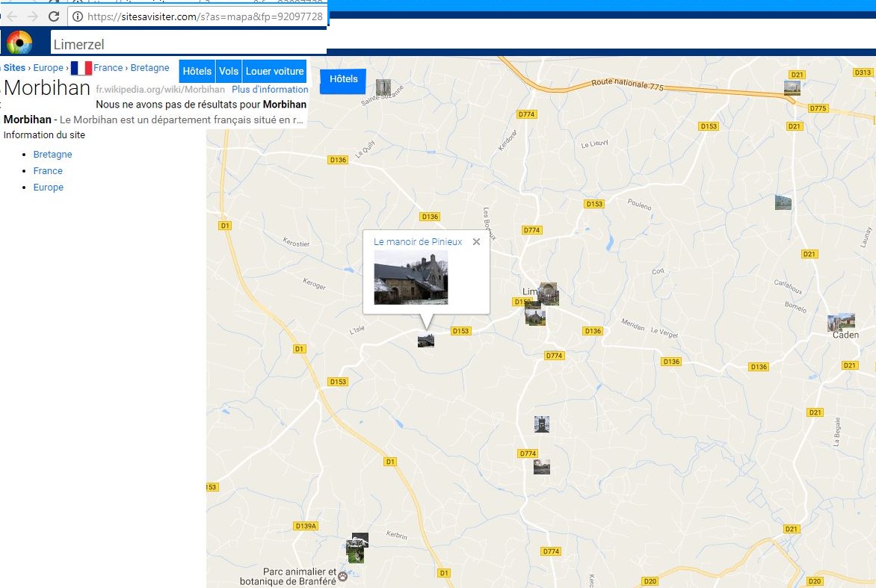Click the Limerzel search field
Viewport: 876px width, 588px height.
pyautogui.click(x=188, y=43)
